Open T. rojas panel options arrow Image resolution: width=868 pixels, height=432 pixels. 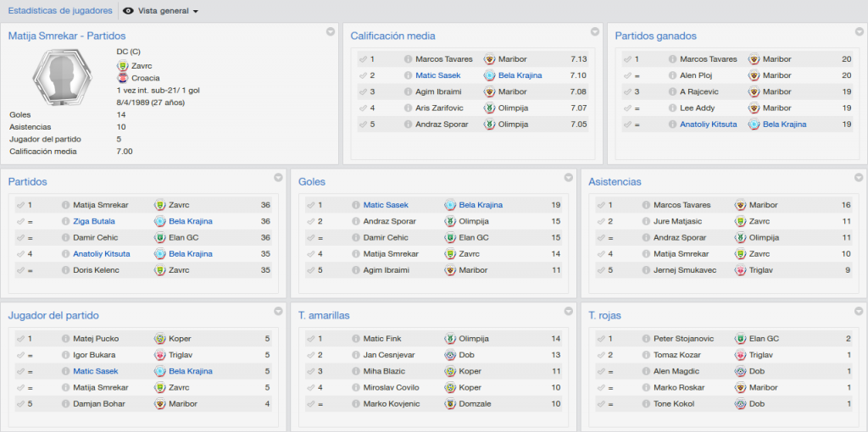(x=859, y=312)
